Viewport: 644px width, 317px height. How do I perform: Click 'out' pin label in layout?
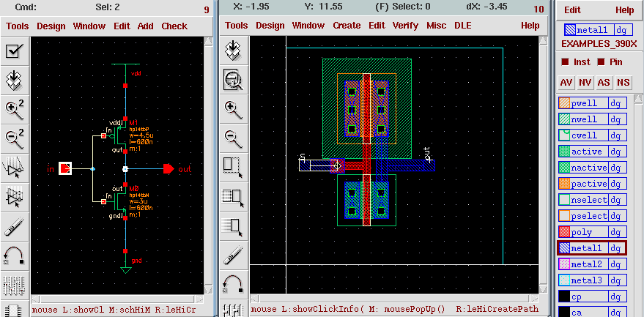(x=428, y=154)
